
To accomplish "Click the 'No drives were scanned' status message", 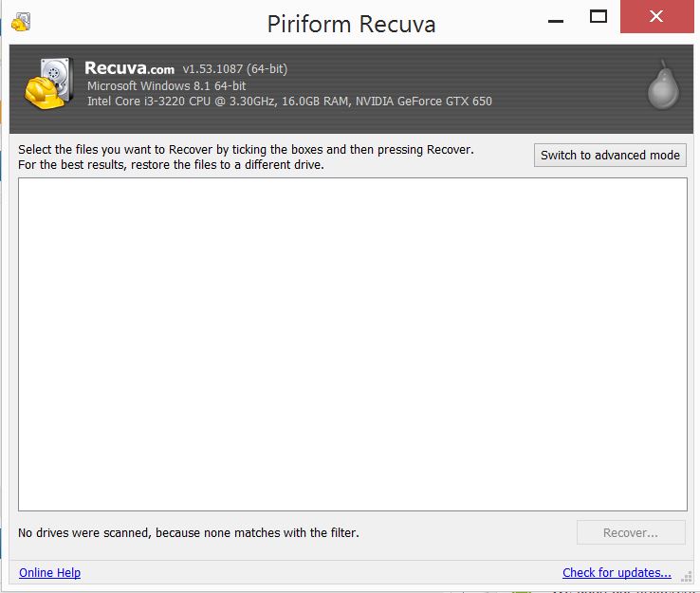I will (x=189, y=532).
